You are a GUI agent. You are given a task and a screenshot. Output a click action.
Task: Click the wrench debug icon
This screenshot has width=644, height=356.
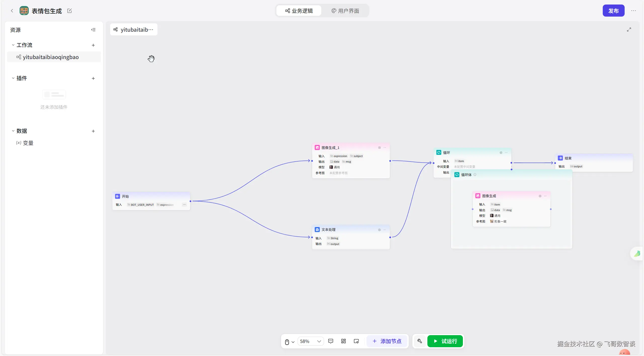coord(420,341)
